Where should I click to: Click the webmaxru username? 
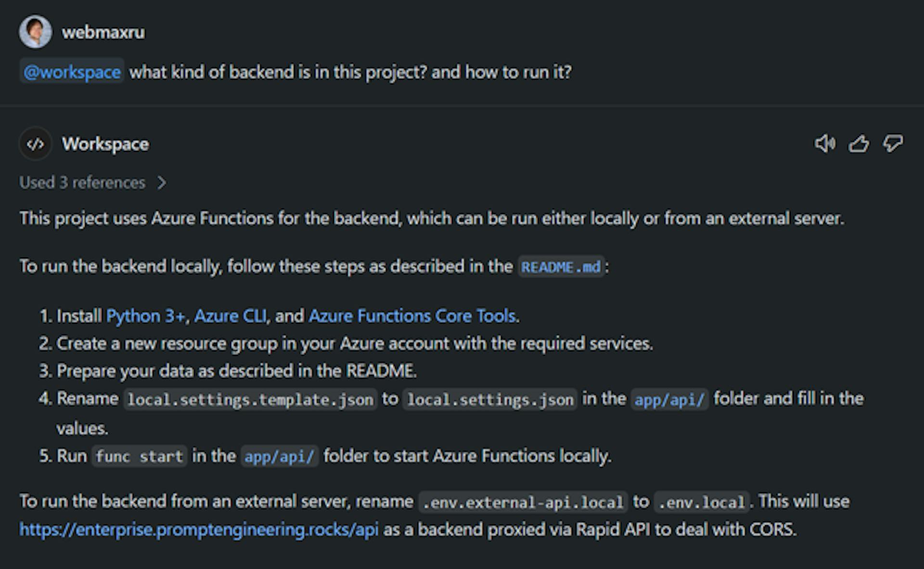coord(104,32)
